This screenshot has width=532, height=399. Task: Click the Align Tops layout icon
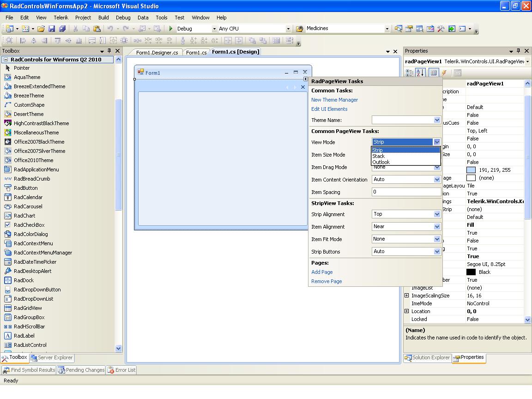pyautogui.click(x=58, y=41)
